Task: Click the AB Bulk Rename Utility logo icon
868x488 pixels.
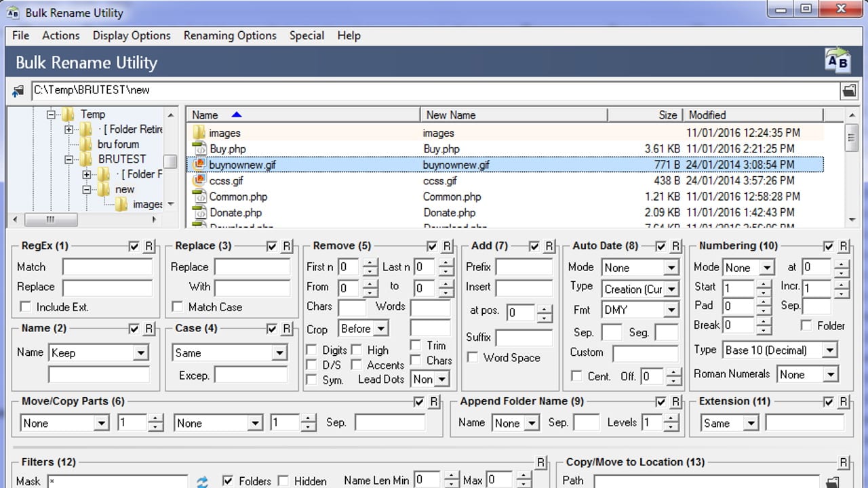Action: 838,61
